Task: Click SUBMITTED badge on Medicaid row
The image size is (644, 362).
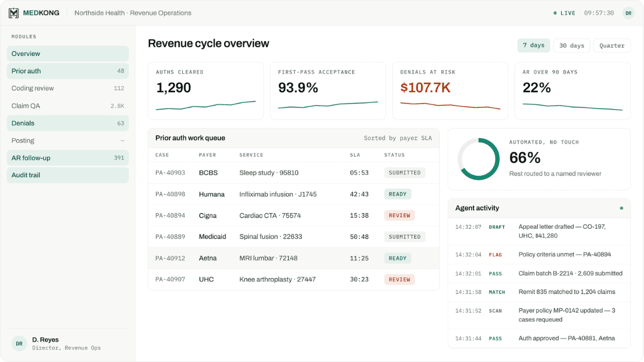Action: pyautogui.click(x=405, y=237)
